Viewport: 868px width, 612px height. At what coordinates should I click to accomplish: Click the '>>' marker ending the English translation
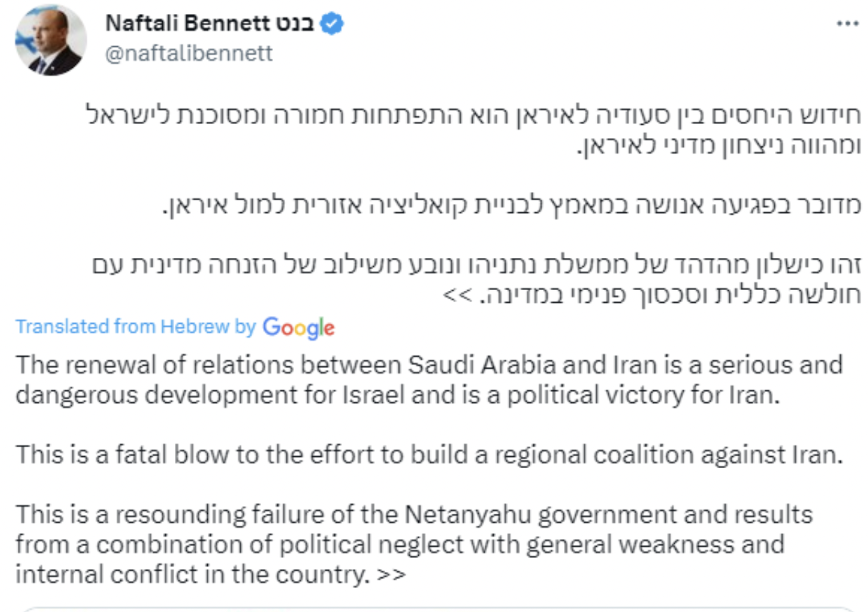tap(391, 575)
